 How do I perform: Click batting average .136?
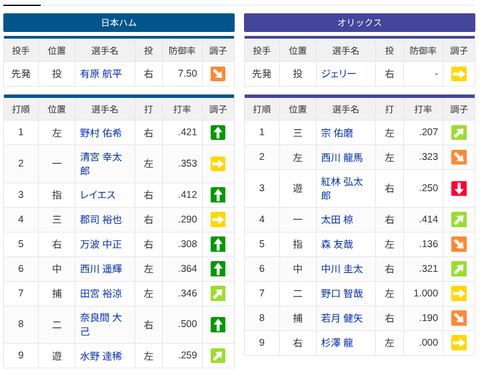click(428, 244)
